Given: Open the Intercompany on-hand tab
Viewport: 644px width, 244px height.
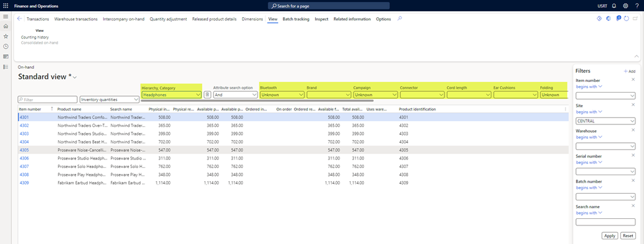Looking at the screenshot, I should [124, 19].
